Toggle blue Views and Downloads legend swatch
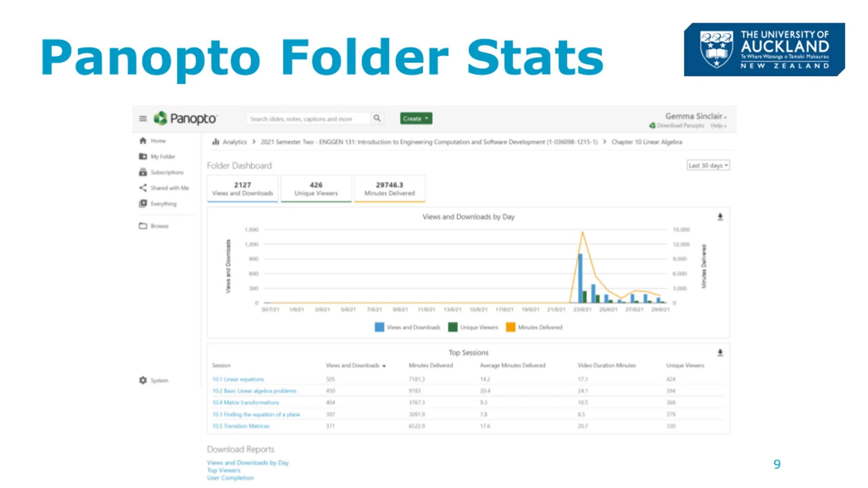This screenshot has width=868, height=488. point(379,327)
